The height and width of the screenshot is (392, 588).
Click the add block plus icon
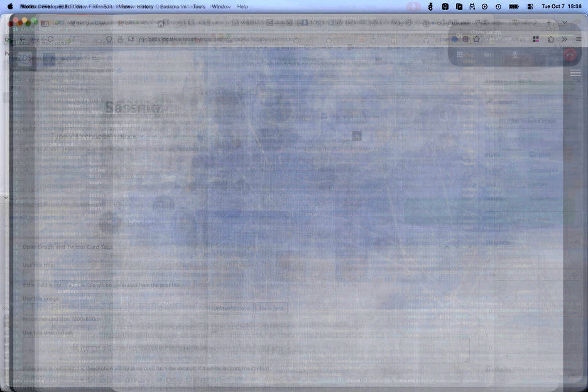click(357, 136)
